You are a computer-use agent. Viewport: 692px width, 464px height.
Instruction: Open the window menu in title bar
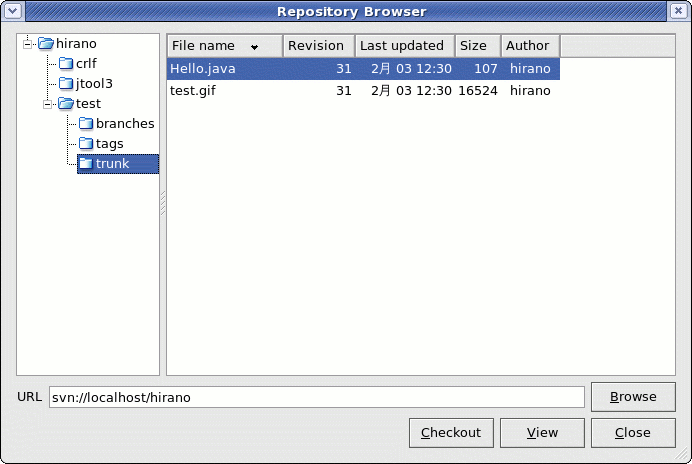tap(12, 11)
